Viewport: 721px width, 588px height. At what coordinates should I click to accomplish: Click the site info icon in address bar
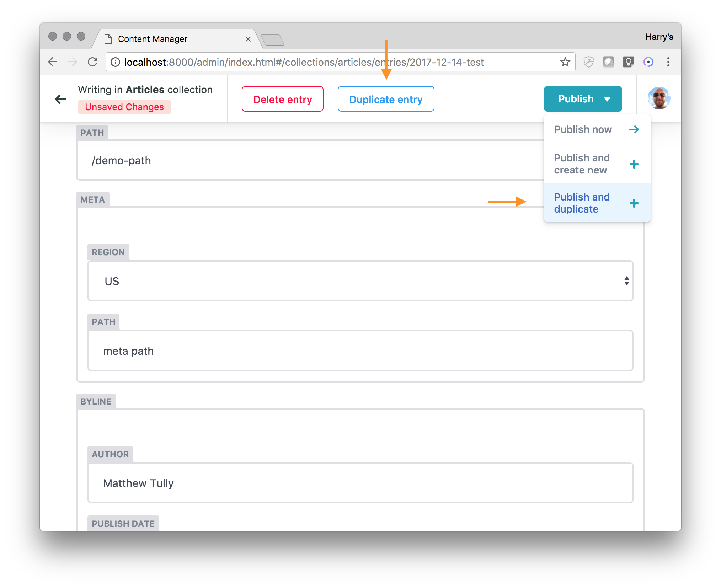click(x=115, y=62)
